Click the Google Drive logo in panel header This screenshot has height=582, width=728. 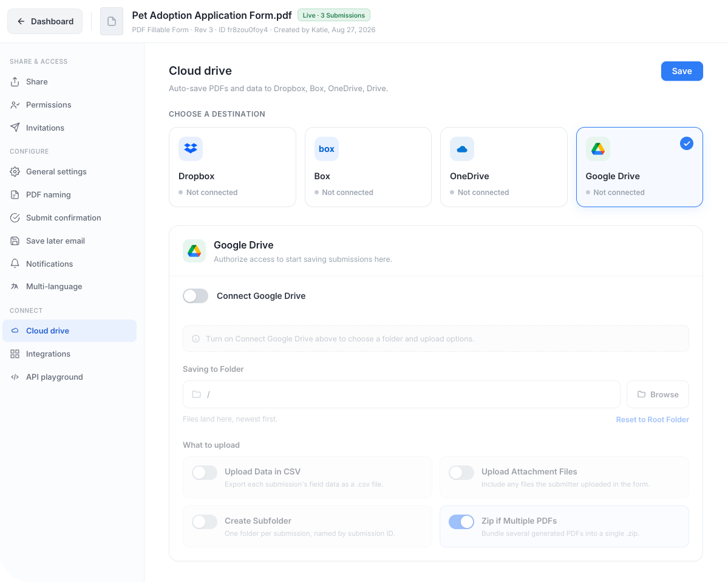[194, 252]
